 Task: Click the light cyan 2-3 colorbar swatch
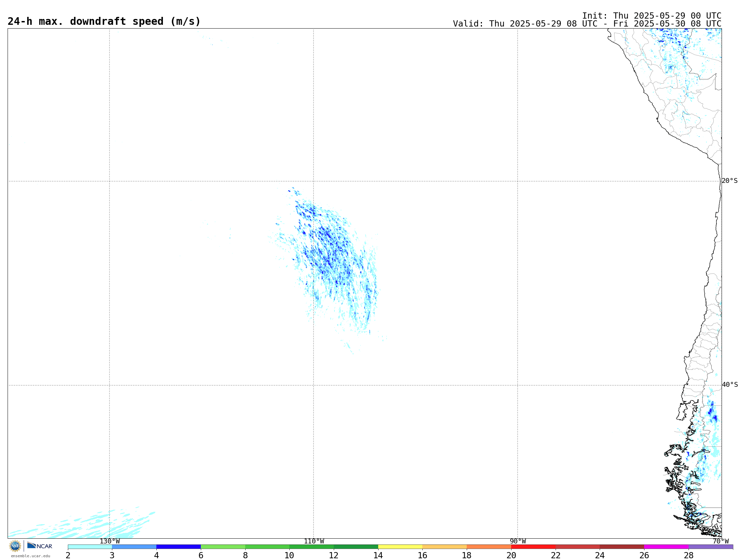coord(90,547)
